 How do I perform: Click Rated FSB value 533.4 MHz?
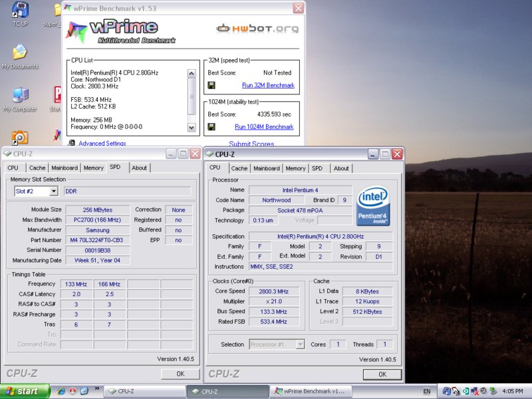(x=274, y=322)
